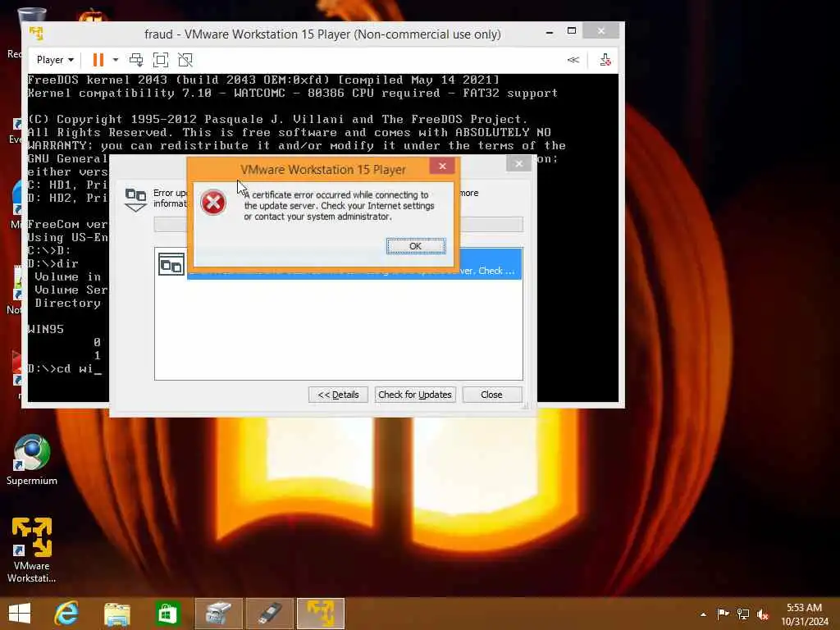Viewport: 840px width, 630px height.
Task: Click the update entry icon in list
Action: pos(171,265)
